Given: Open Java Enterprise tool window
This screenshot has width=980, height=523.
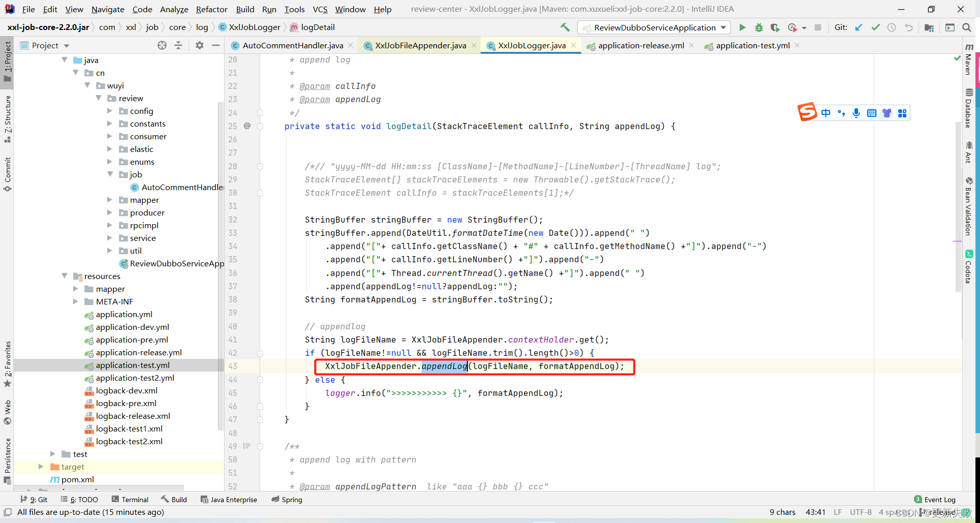Looking at the screenshot, I should tap(229, 500).
